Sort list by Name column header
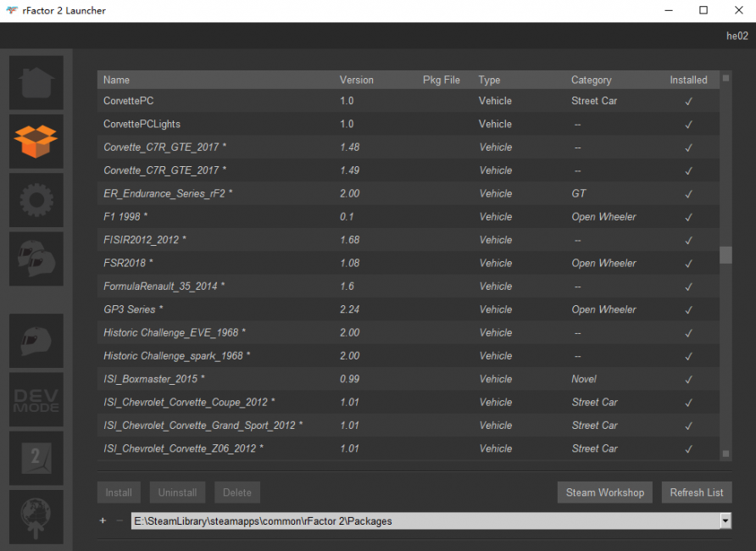This screenshot has height=551, width=756. point(116,80)
